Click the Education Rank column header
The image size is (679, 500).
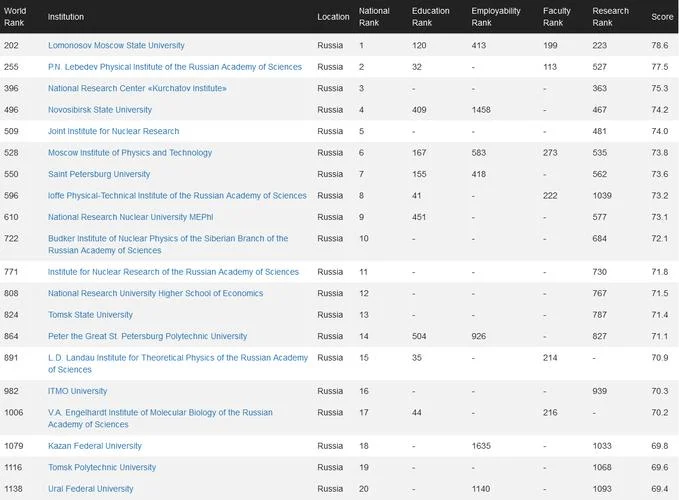click(x=430, y=17)
